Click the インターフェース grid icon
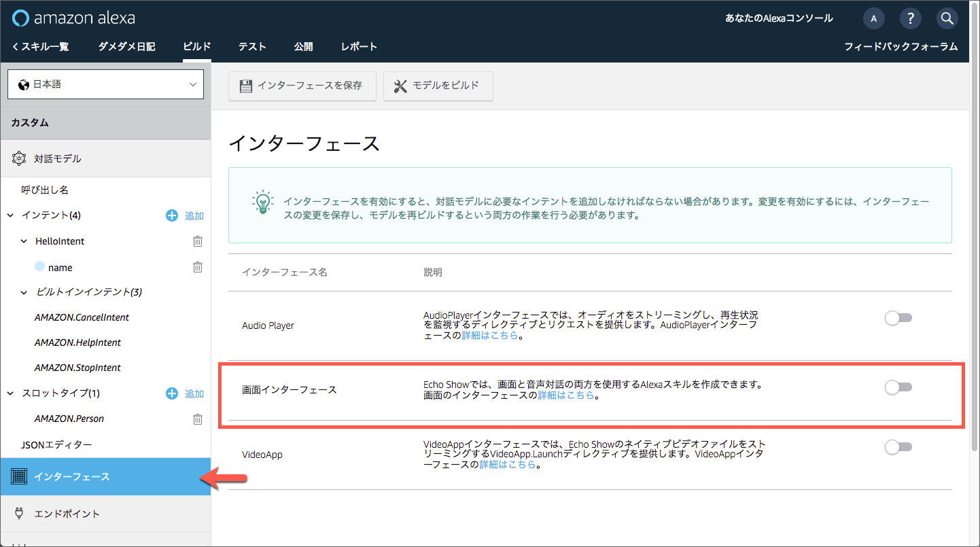Image resolution: width=980 pixels, height=547 pixels. coord(19,476)
